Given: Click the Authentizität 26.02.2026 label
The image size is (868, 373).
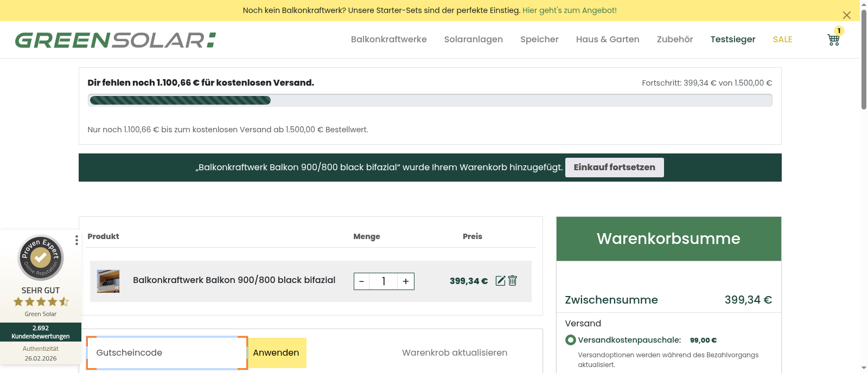Looking at the screenshot, I should click(41, 353).
